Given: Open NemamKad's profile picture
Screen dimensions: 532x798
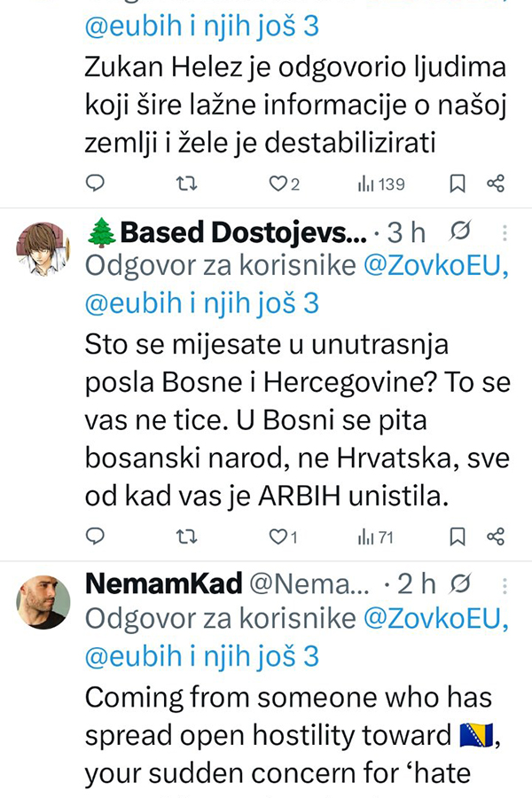Looking at the screenshot, I should [x=43, y=601].
